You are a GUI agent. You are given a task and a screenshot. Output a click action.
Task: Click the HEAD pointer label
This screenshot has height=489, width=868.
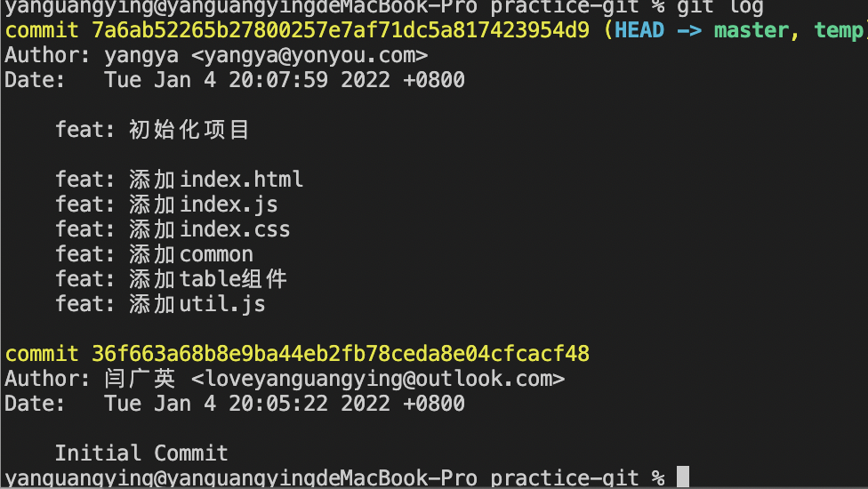point(639,30)
